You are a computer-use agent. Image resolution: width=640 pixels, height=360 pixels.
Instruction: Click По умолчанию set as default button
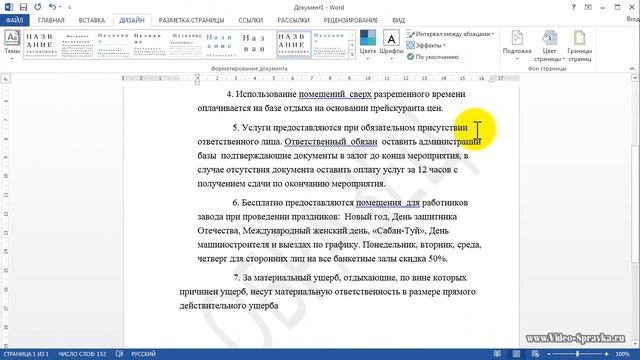pos(433,57)
